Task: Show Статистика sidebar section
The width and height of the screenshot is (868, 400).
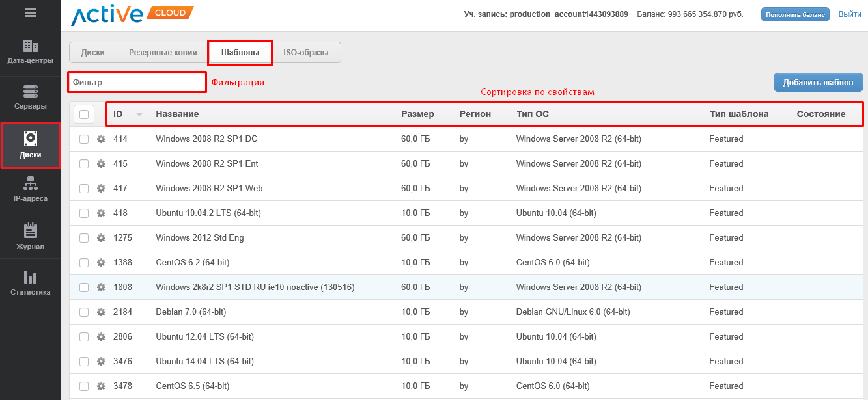Action: pos(31,283)
